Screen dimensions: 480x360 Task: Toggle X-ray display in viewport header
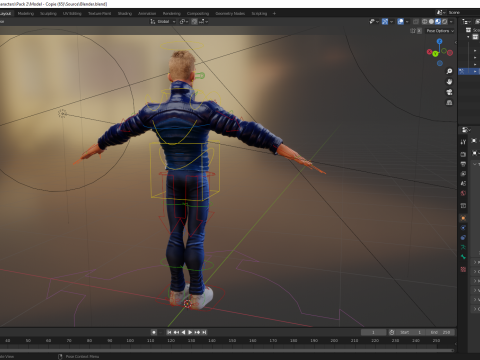(416, 21)
